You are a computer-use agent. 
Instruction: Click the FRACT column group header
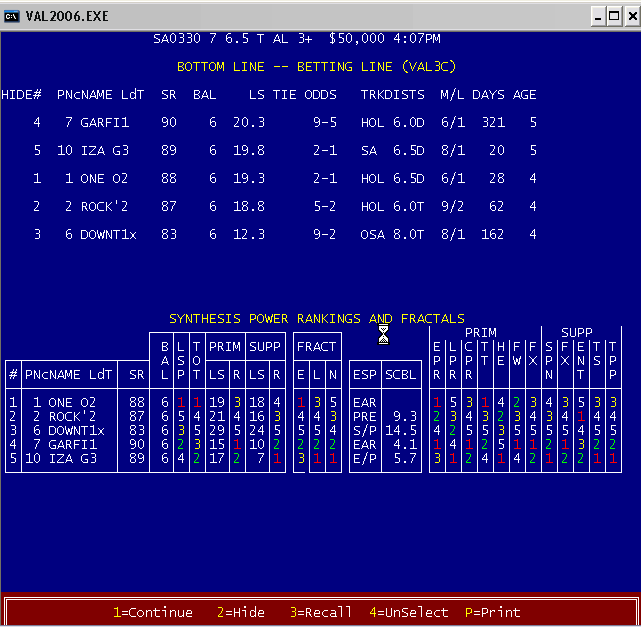click(317, 347)
